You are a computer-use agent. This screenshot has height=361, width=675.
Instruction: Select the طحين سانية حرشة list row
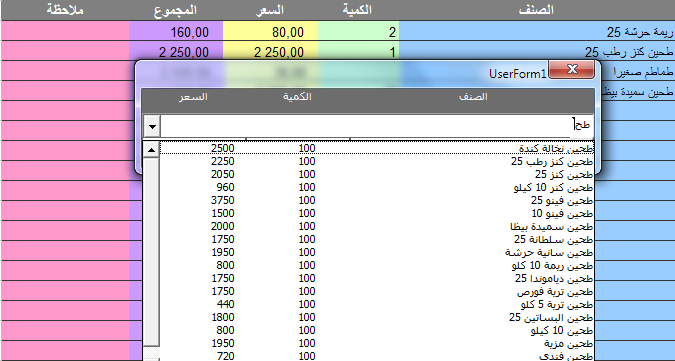[x=377, y=252]
